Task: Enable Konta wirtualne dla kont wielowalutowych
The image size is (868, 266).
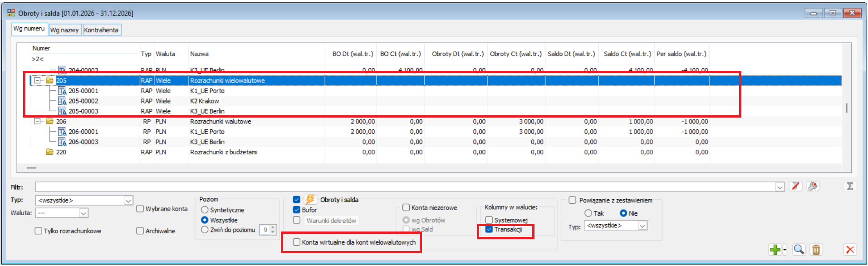Action: pos(297,242)
